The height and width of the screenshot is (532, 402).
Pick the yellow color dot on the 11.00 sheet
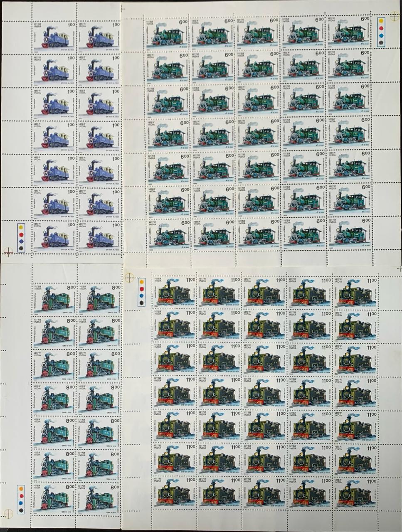[x=142, y=282]
